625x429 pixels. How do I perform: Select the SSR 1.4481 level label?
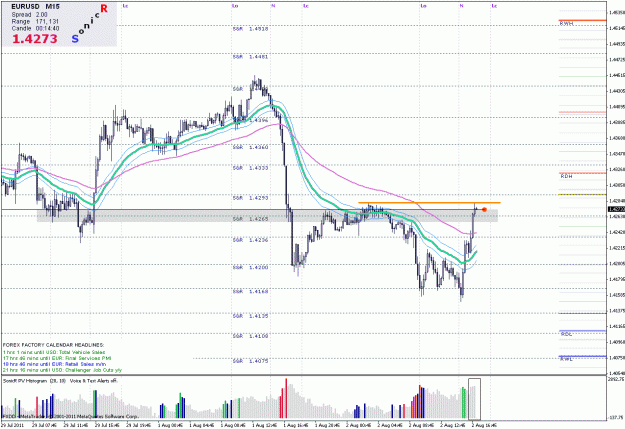click(x=250, y=57)
